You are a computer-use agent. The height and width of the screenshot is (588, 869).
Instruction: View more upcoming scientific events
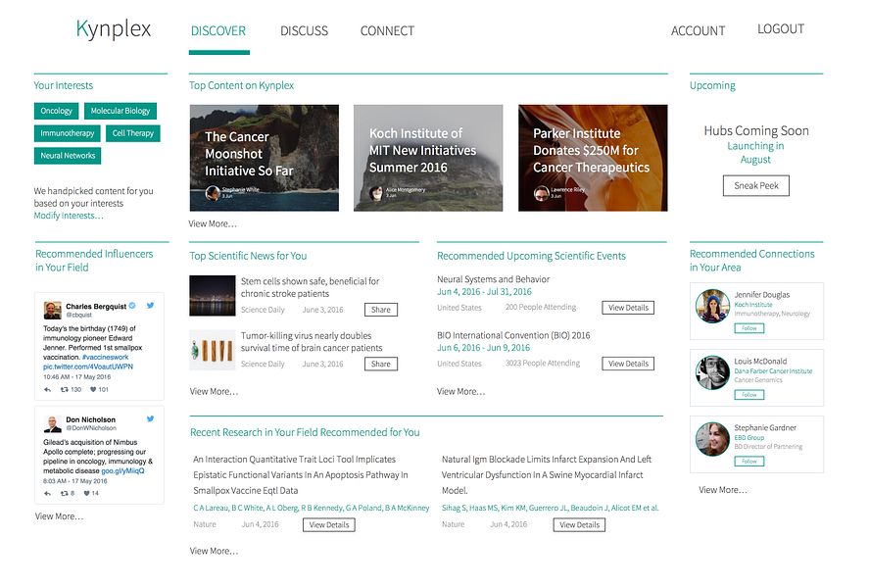pyautogui.click(x=460, y=392)
